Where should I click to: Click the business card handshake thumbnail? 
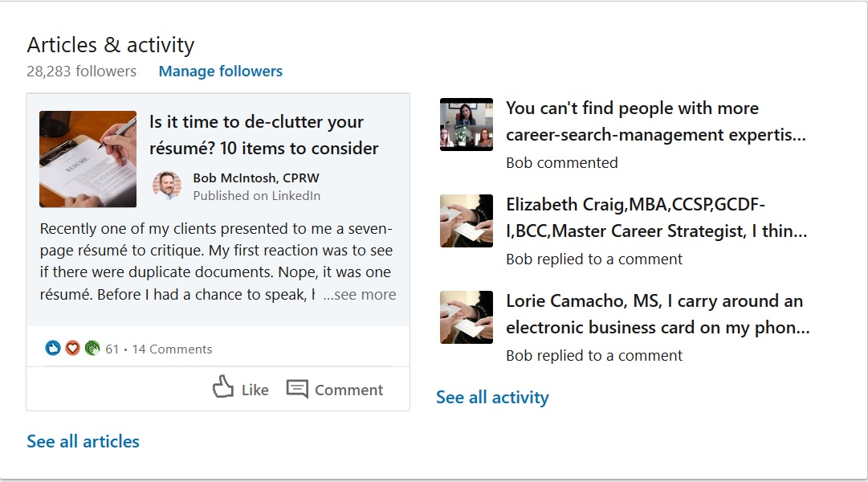tap(466, 220)
